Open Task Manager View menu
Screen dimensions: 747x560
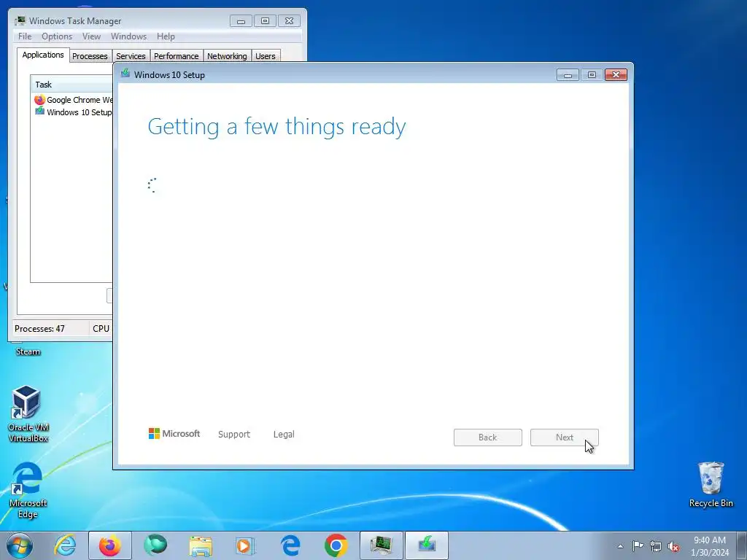click(x=91, y=36)
